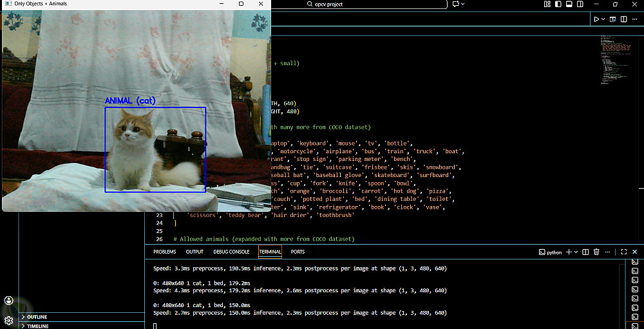Viewport: 644px width, 329px height.
Task: Click the 'parking meter' string in code
Action: (x=360, y=159)
